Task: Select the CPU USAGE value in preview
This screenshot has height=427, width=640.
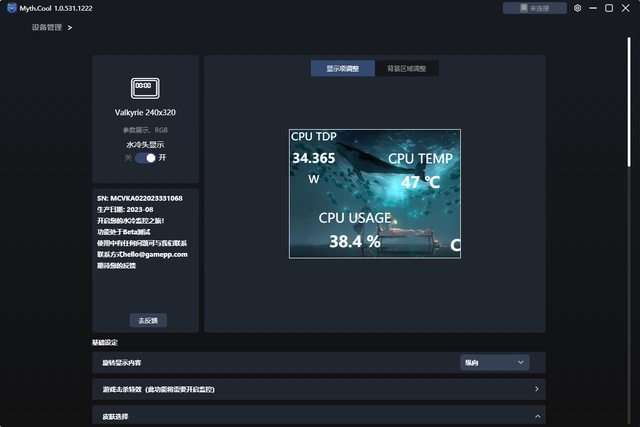Action: pos(354,241)
